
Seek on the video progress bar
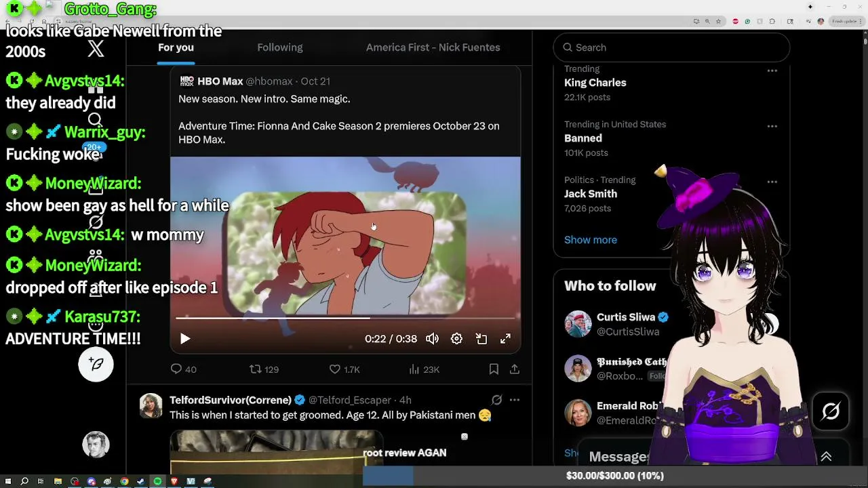(345, 318)
